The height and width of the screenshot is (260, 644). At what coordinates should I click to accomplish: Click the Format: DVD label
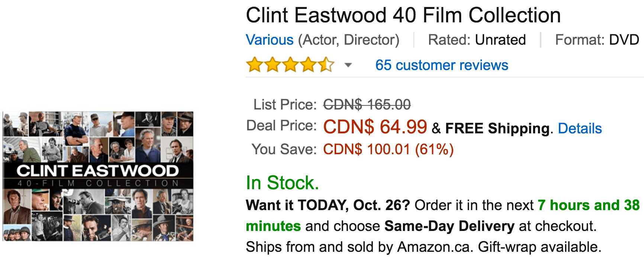pyautogui.click(x=597, y=40)
